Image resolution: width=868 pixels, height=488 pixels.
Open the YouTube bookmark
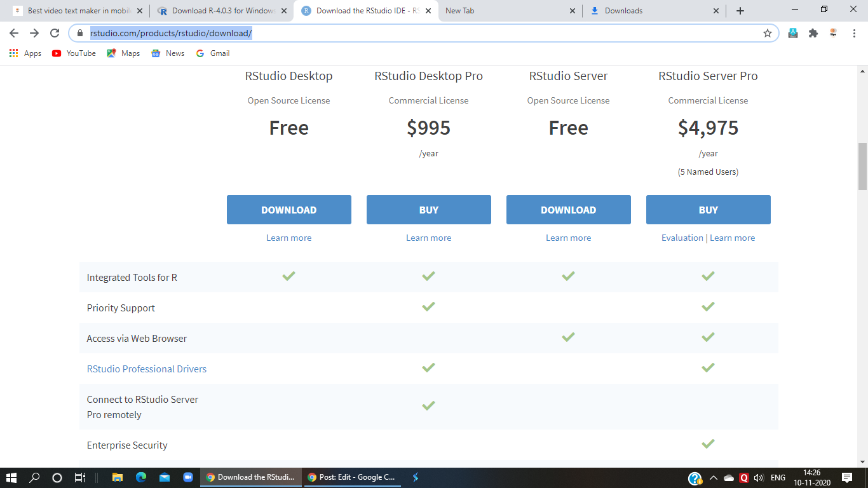[74, 53]
